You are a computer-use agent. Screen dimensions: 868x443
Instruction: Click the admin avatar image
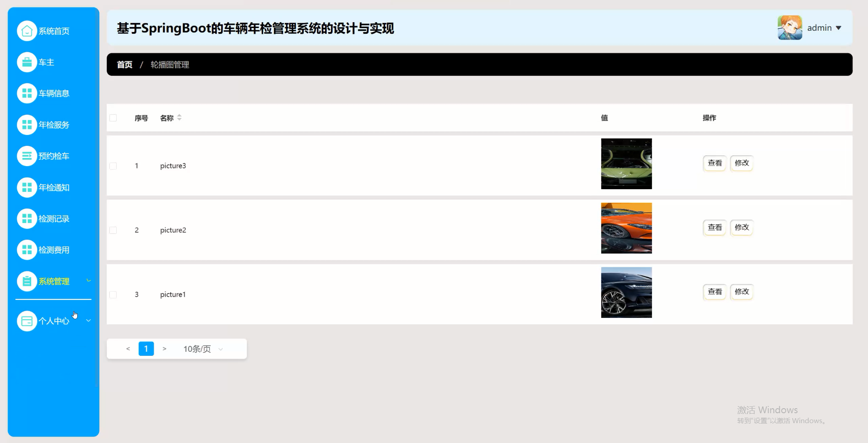click(x=790, y=28)
